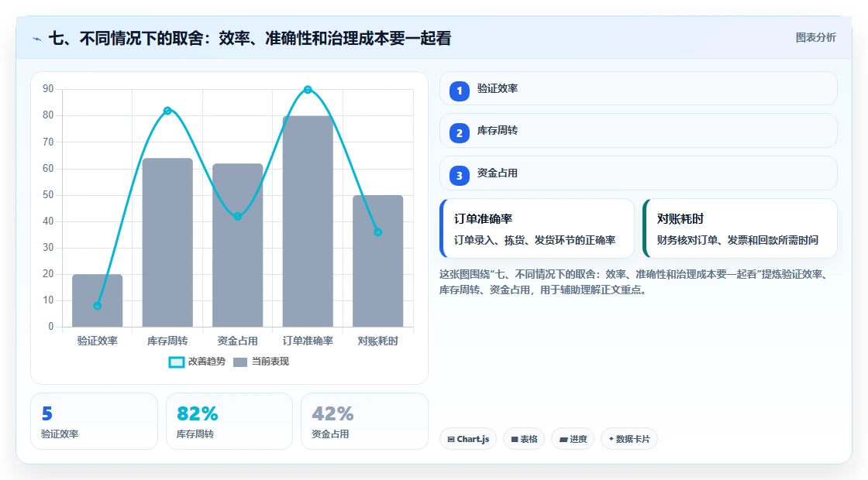Click the stat card showing 42% 资金占用
868x480 pixels.
(364, 421)
